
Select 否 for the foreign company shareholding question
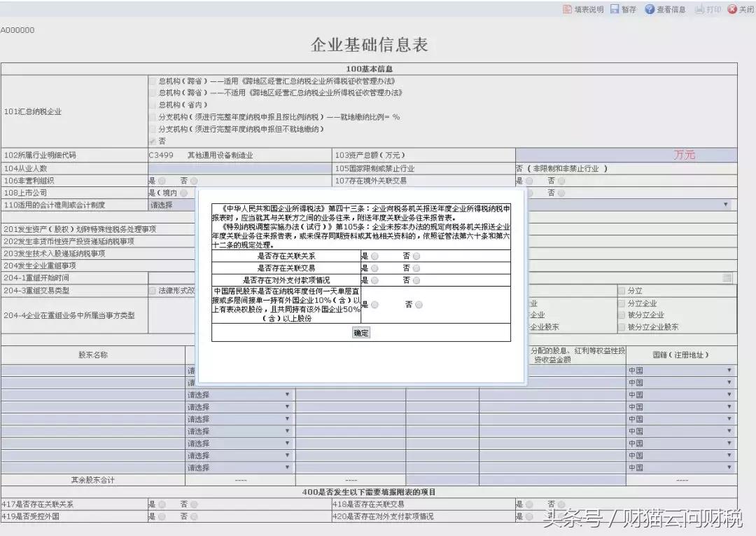point(419,305)
